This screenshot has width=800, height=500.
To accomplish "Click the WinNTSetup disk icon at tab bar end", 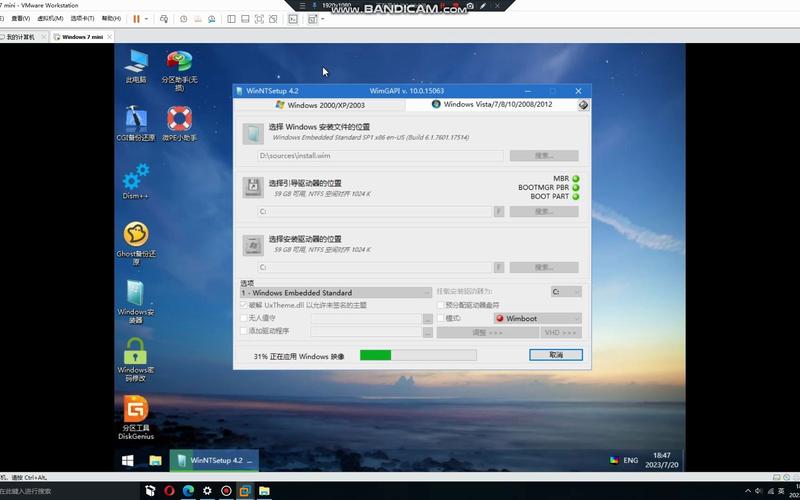I will (x=584, y=105).
